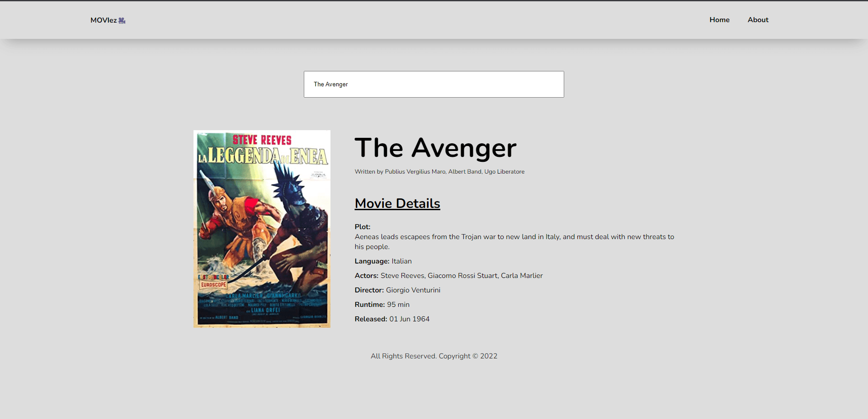This screenshot has width=868, height=419.
Task: Open the About page
Action: (758, 19)
